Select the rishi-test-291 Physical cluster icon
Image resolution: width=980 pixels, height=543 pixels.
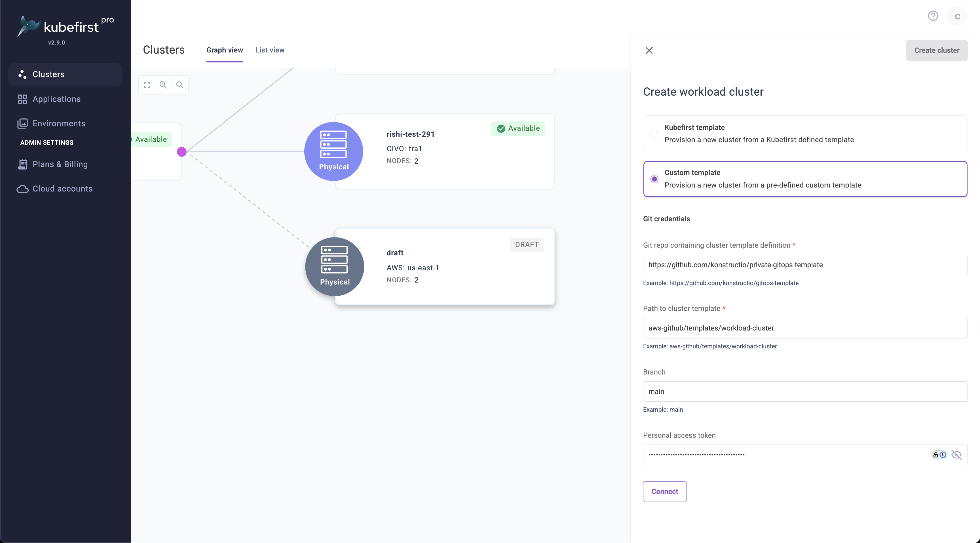[334, 151]
